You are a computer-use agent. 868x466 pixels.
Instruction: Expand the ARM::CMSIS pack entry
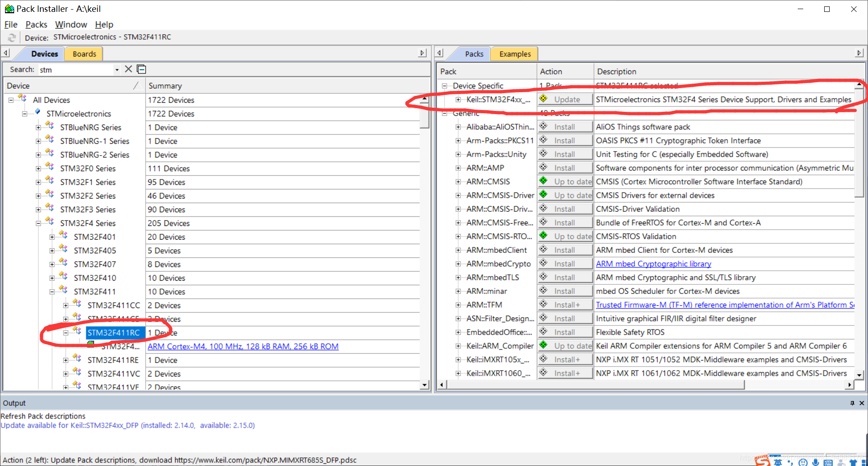pyautogui.click(x=458, y=182)
